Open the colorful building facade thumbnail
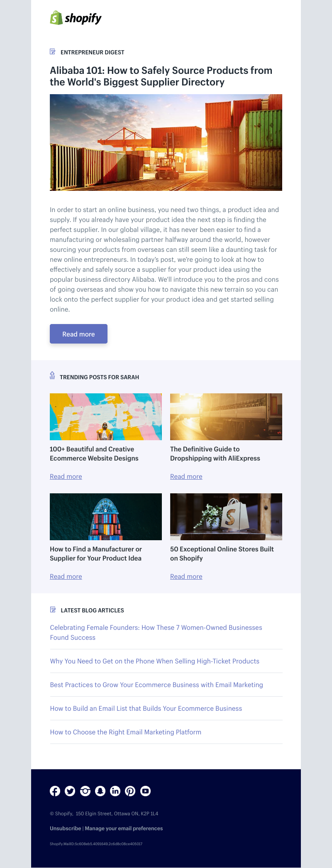The width and height of the screenshot is (332, 868). point(106,517)
